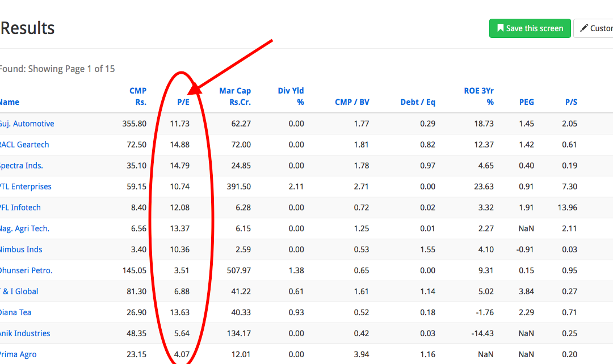Select Spectra Inds.' CMP value 35.10
The image size is (613, 364).
coord(136,166)
